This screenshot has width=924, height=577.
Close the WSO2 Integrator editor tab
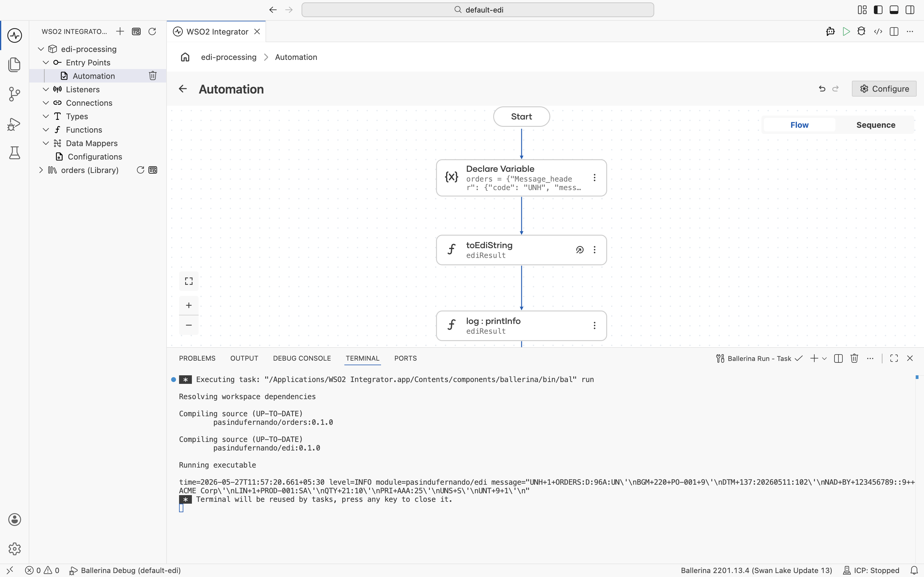pos(257,31)
